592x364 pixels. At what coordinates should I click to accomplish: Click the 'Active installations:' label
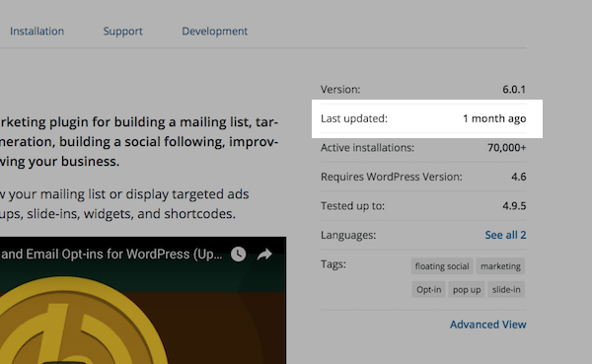tap(367, 148)
